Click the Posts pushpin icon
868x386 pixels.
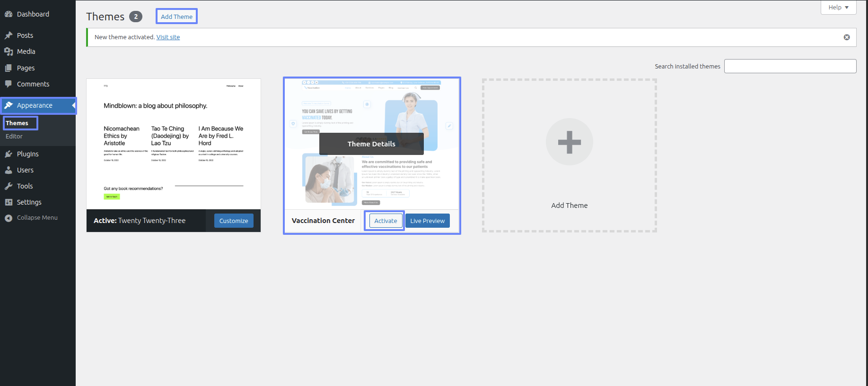click(x=9, y=35)
